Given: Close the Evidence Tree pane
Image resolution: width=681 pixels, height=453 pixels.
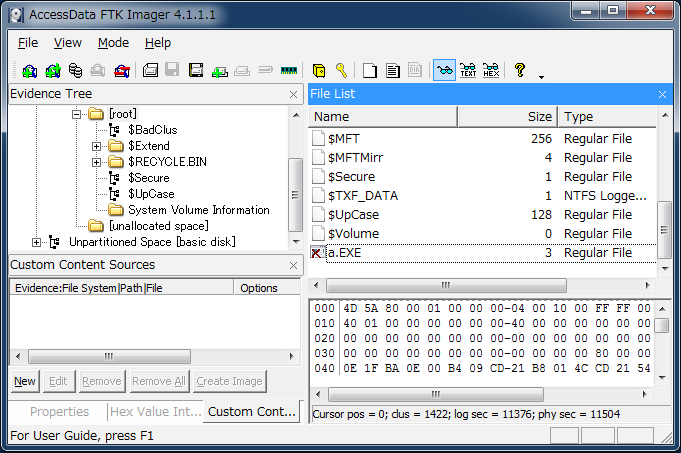Looking at the screenshot, I should pyautogui.click(x=294, y=95).
